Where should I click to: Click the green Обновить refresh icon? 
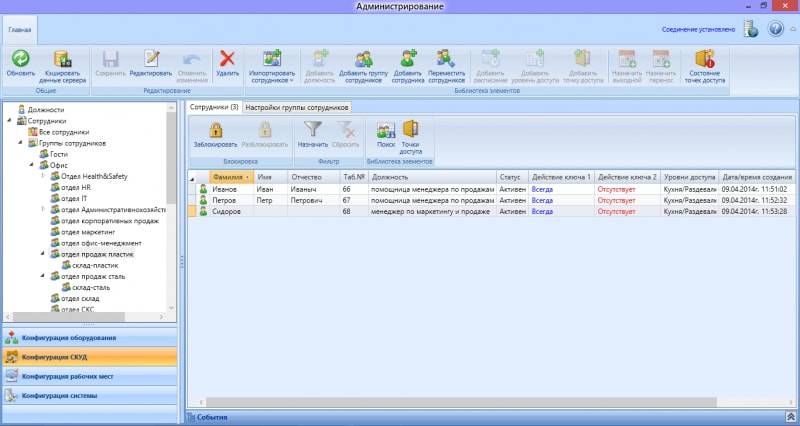pos(20,59)
